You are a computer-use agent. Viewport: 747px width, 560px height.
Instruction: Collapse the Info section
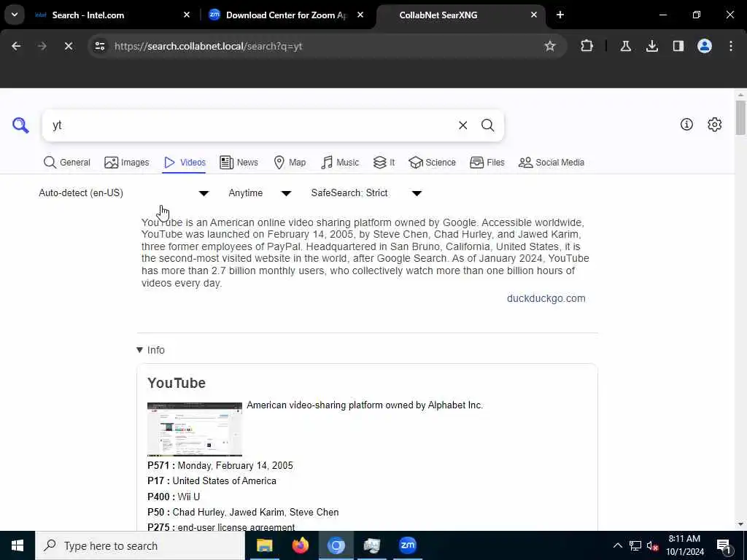150,350
